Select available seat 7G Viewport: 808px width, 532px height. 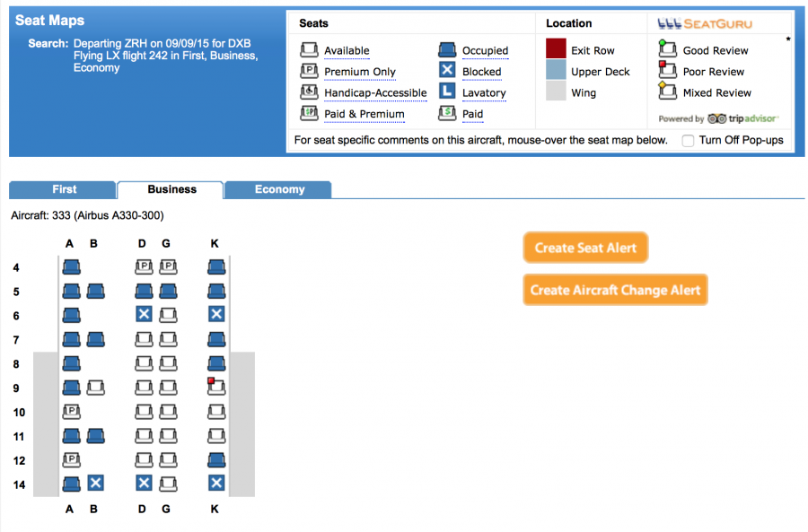[167, 339]
